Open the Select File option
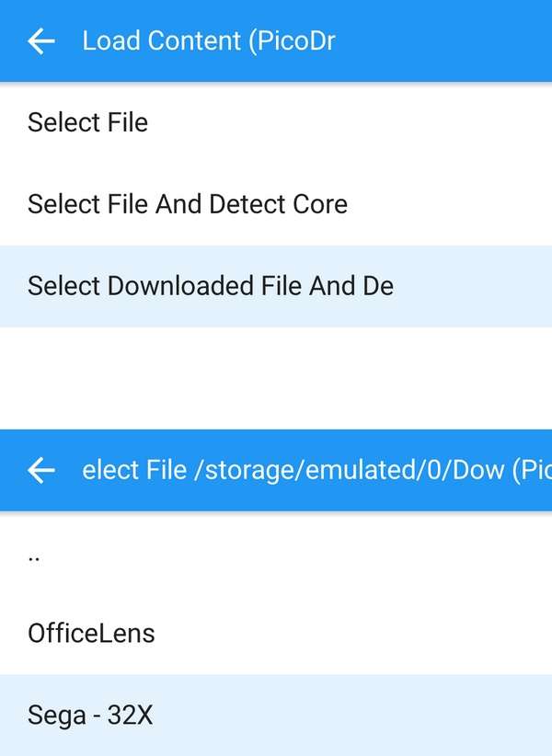The height and width of the screenshot is (756, 552). click(276, 122)
